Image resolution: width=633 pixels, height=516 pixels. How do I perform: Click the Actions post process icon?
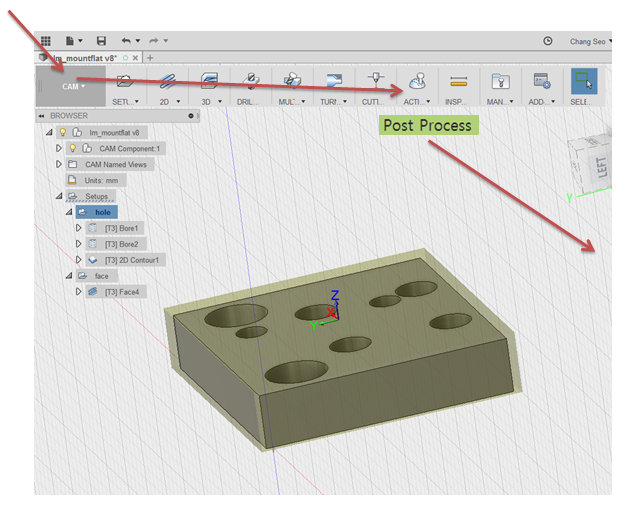417,81
